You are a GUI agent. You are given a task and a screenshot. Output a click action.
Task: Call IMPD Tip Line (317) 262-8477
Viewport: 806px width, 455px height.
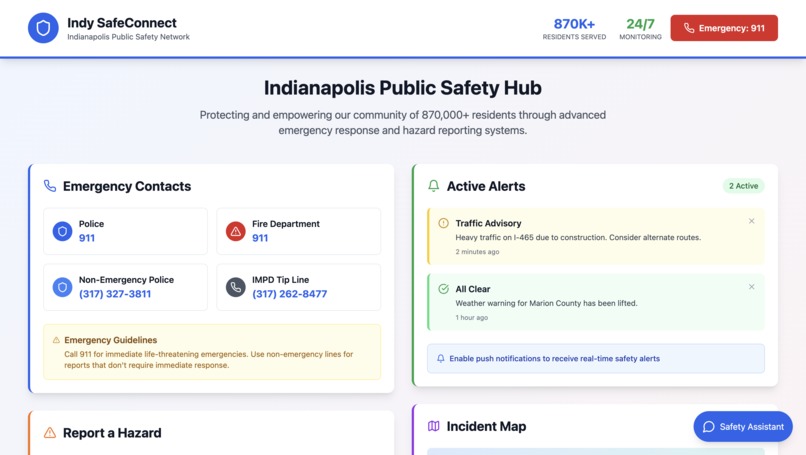coord(289,294)
